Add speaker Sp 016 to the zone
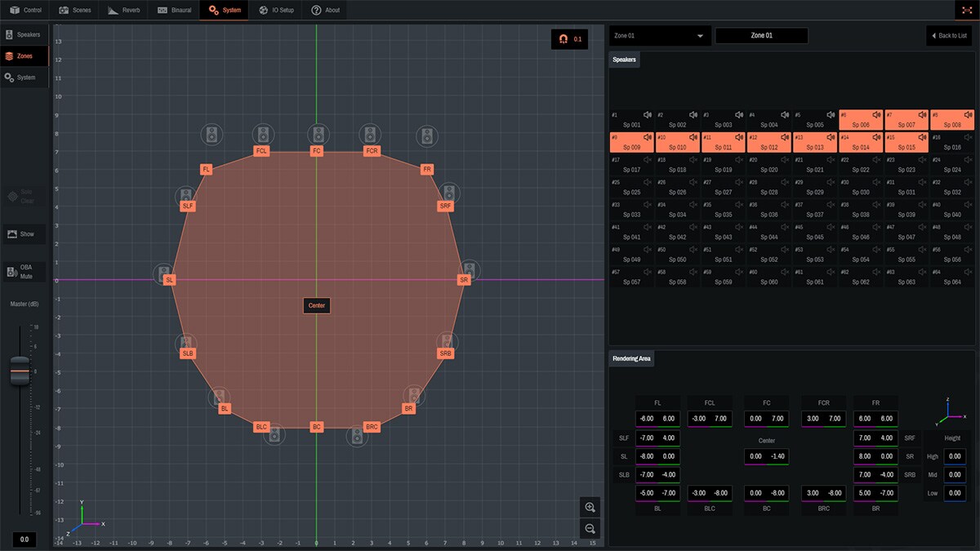980x551 pixels. tap(951, 143)
